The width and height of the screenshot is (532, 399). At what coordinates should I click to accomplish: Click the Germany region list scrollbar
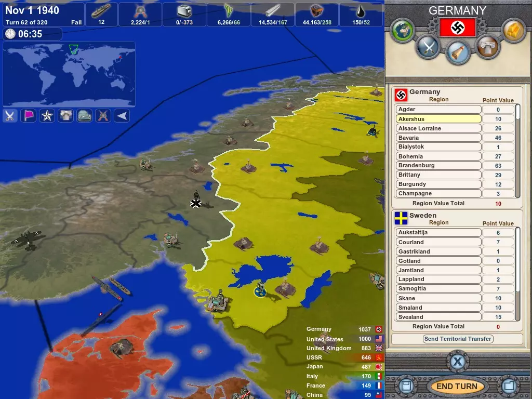(x=518, y=151)
